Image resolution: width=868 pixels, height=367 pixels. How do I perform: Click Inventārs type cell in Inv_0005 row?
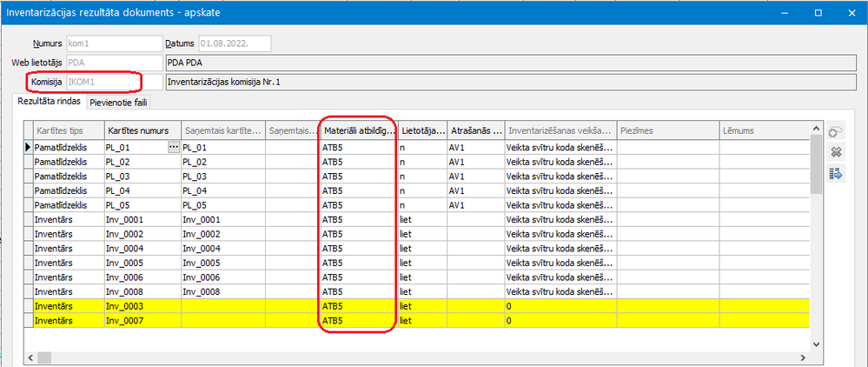69,263
